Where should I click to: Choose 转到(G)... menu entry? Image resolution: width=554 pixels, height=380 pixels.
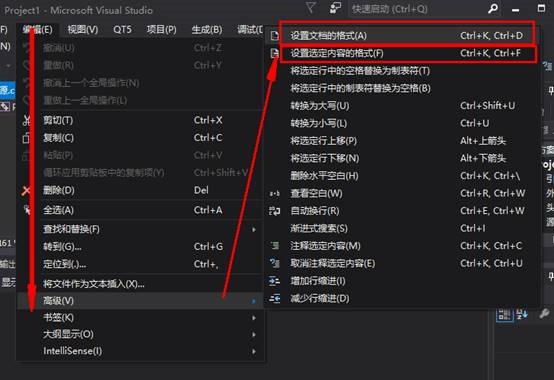(140, 247)
